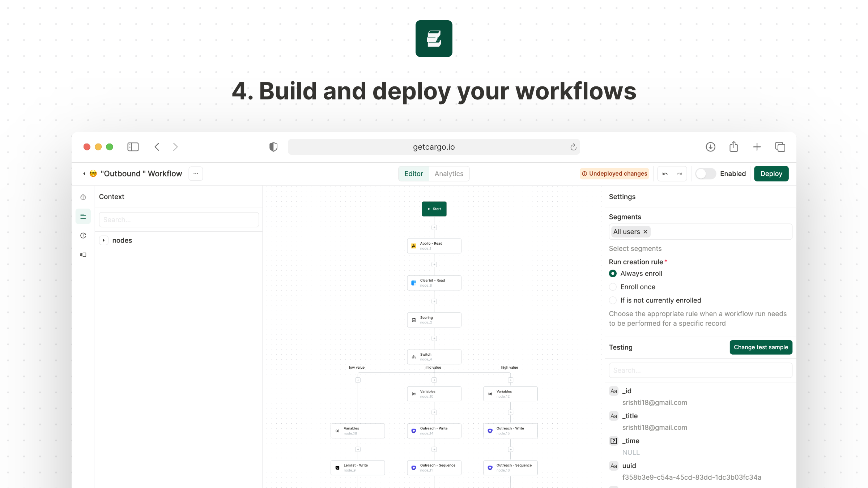Click the undo arrow icon
This screenshot has height=488, width=868.
pyautogui.click(x=665, y=174)
